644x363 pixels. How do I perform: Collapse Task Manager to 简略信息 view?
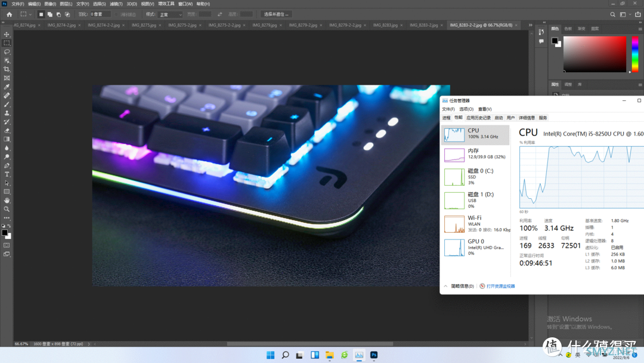pyautogui.click(x=459, y=286)
